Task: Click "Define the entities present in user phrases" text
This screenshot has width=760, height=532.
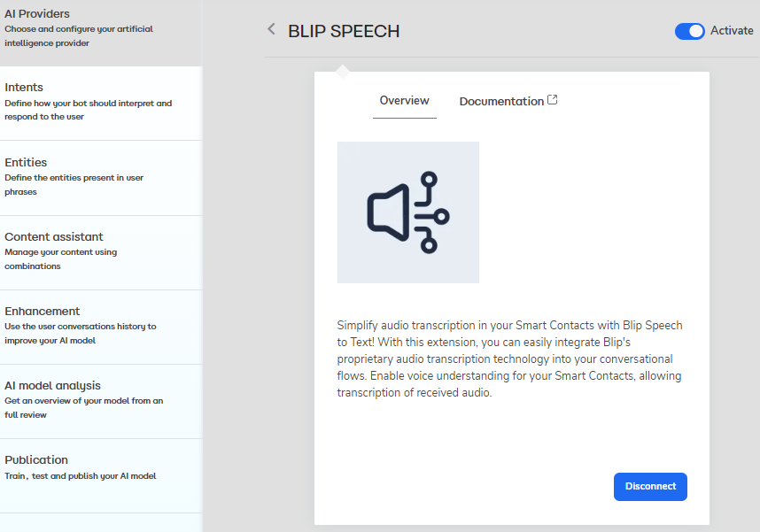Action: [x=74, y=184]
